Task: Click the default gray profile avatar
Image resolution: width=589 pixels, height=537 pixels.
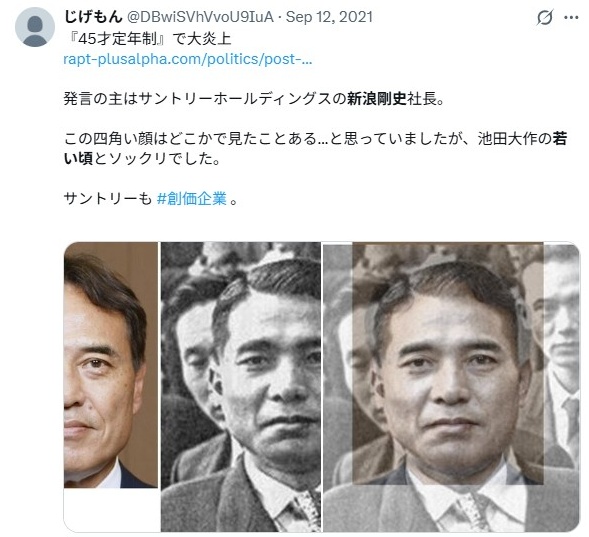Action: point(35,27)
